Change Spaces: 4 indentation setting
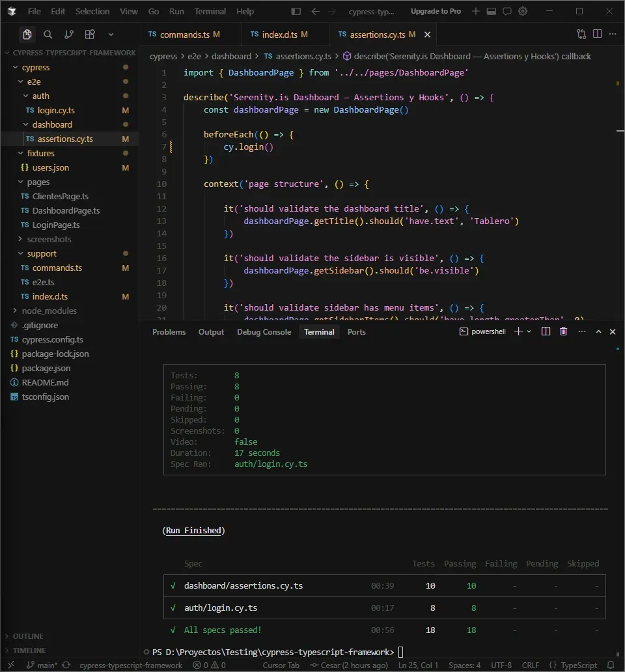 pos(464,665)
